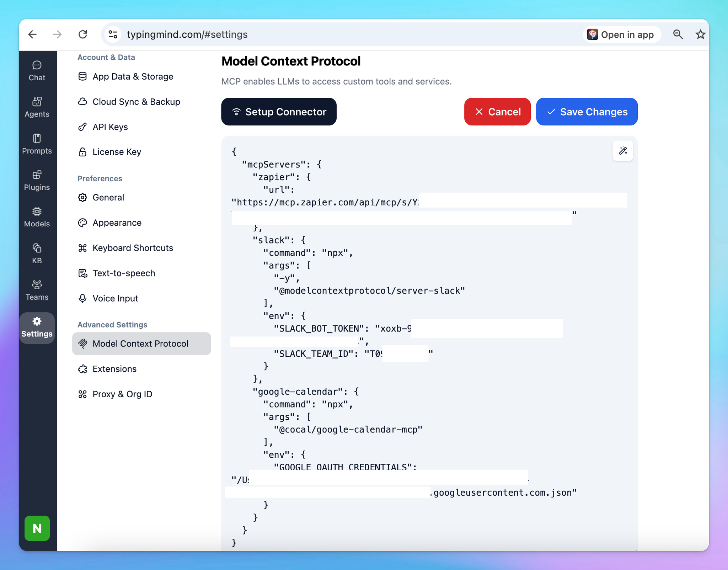728x570 pixels.
Task: Reload the page in browser
Action: (83, 34)
